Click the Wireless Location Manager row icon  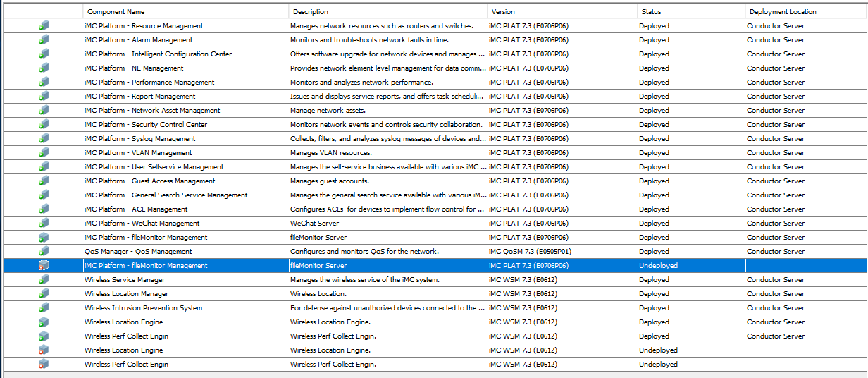pyautogui.click(x=44, y=294)
